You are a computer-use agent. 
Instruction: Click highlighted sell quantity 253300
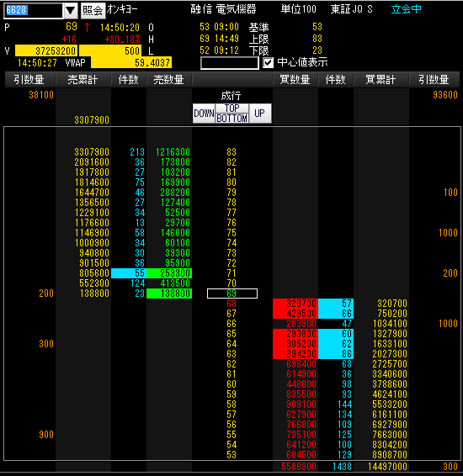(169, 273)
